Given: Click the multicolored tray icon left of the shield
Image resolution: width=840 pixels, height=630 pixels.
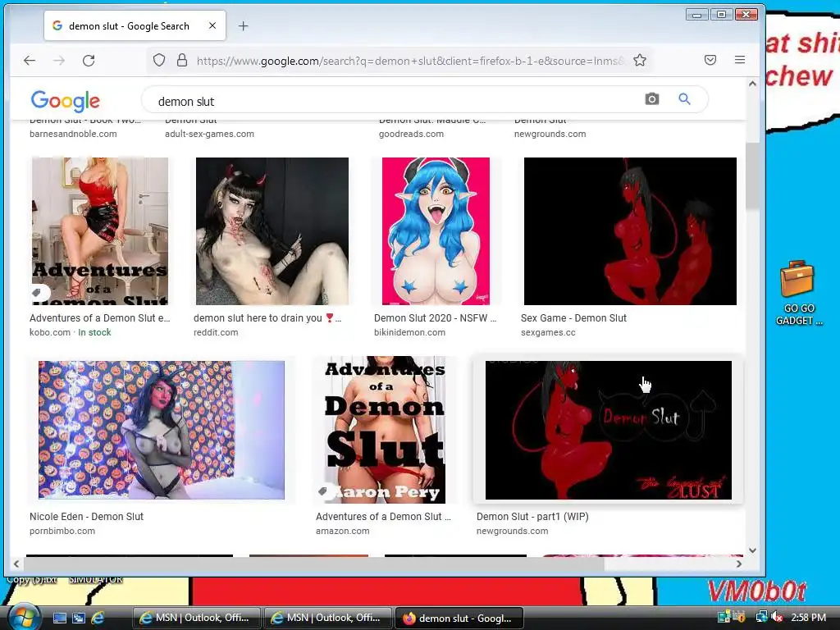Looking at the screenshot, I should 725,617.
